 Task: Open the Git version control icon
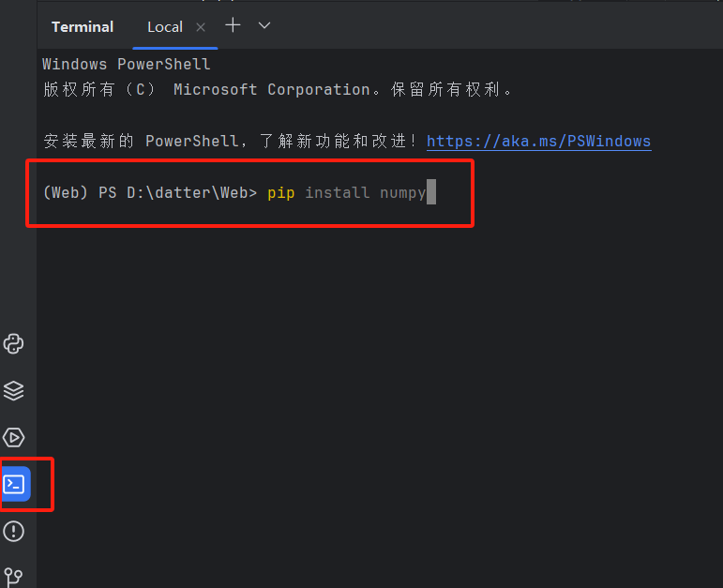coord(13,577)
